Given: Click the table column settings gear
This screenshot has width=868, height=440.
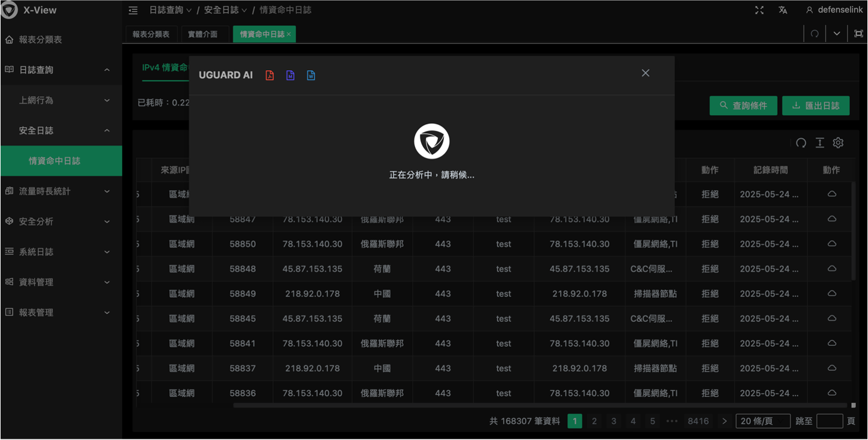Looking at the screenshot, I should pyautogui.click(x=838, y=143).
